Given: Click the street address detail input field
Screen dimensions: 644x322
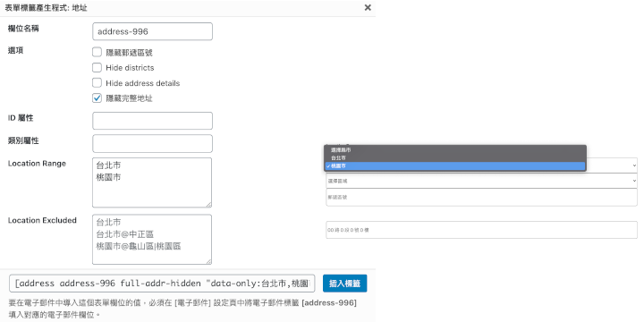Looking at the screenshot, I should [x=481, y=230].
